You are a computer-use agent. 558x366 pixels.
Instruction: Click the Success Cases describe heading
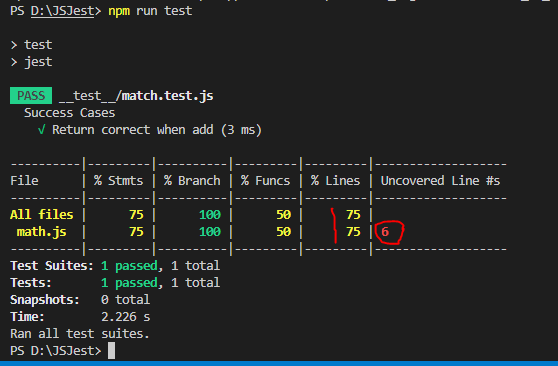coord(69,113)
